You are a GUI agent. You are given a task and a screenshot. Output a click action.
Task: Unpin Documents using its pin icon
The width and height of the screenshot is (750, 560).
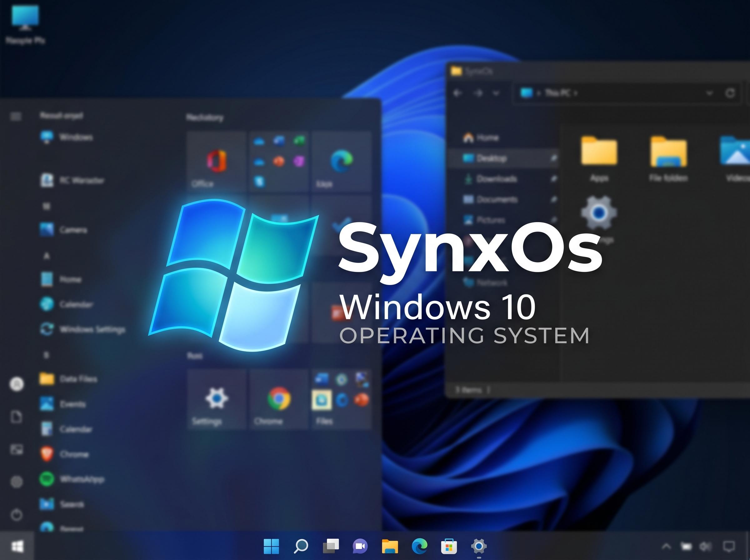[553, 199]
